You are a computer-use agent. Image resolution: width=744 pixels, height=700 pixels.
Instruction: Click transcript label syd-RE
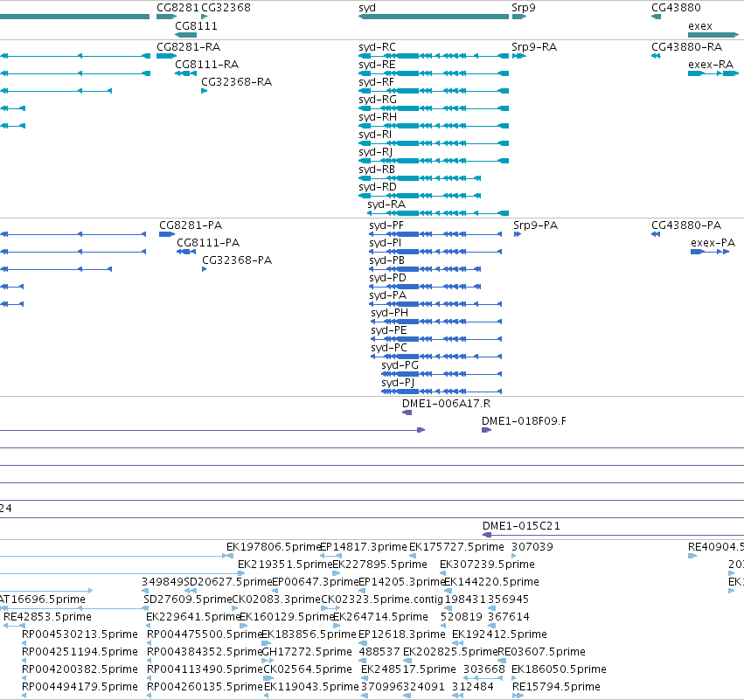pos(377,65)
